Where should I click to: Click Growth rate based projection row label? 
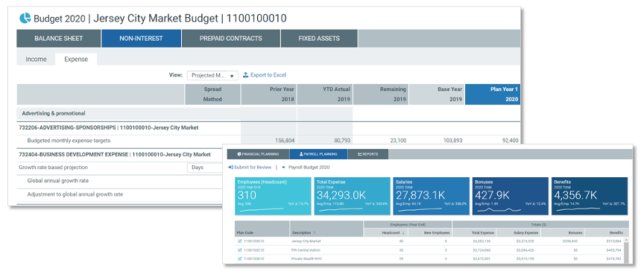(x=54, y=168)
